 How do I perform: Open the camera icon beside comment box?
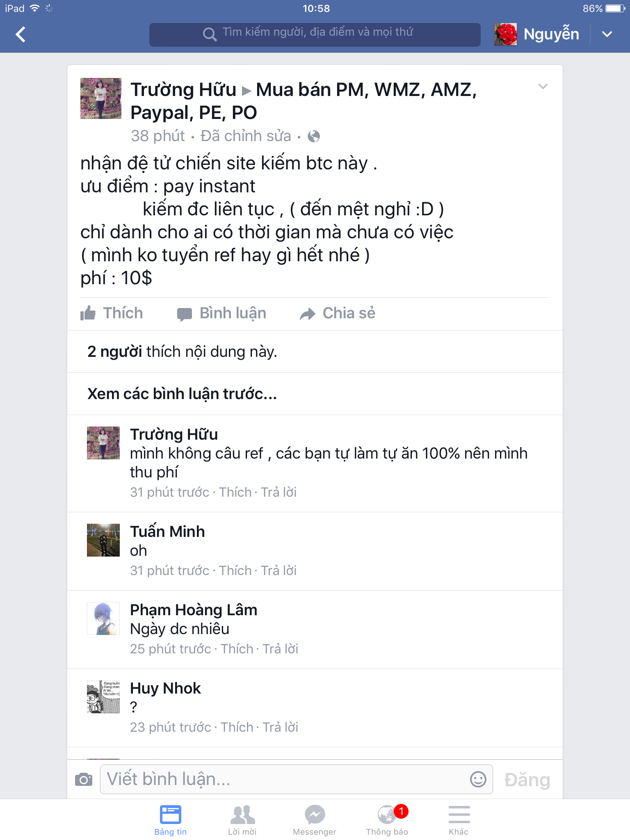pyautogui.click(x=84, y=779)
